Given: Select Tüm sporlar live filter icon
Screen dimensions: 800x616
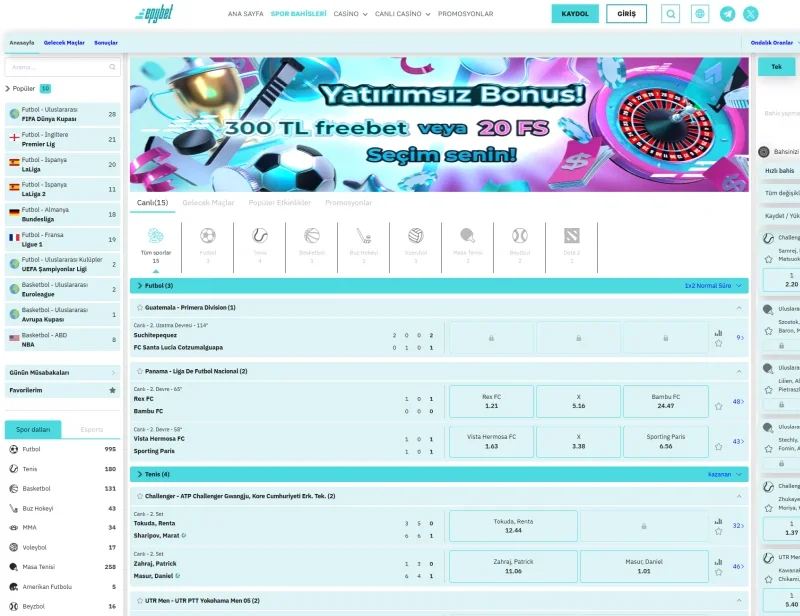Looking at the screenshot, I should 156,236.
